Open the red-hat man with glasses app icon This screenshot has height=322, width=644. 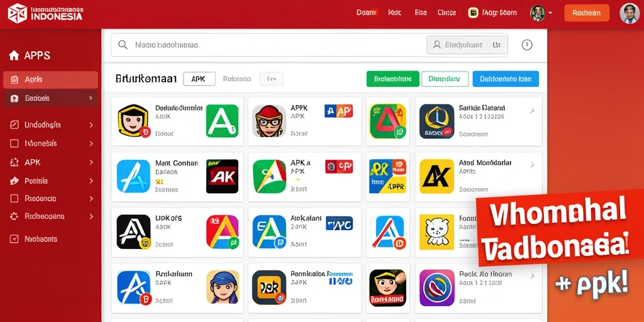(269, 121)
